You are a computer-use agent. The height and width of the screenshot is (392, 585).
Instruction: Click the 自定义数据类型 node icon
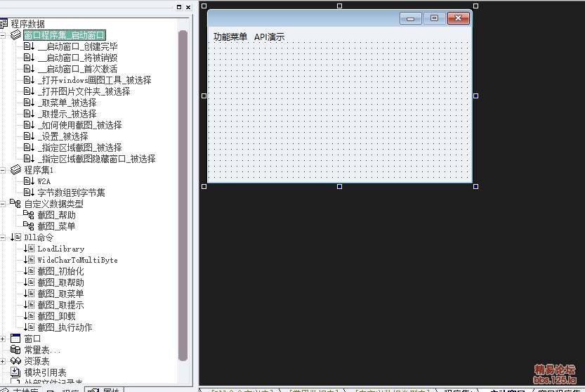click(x=16, y=204)
